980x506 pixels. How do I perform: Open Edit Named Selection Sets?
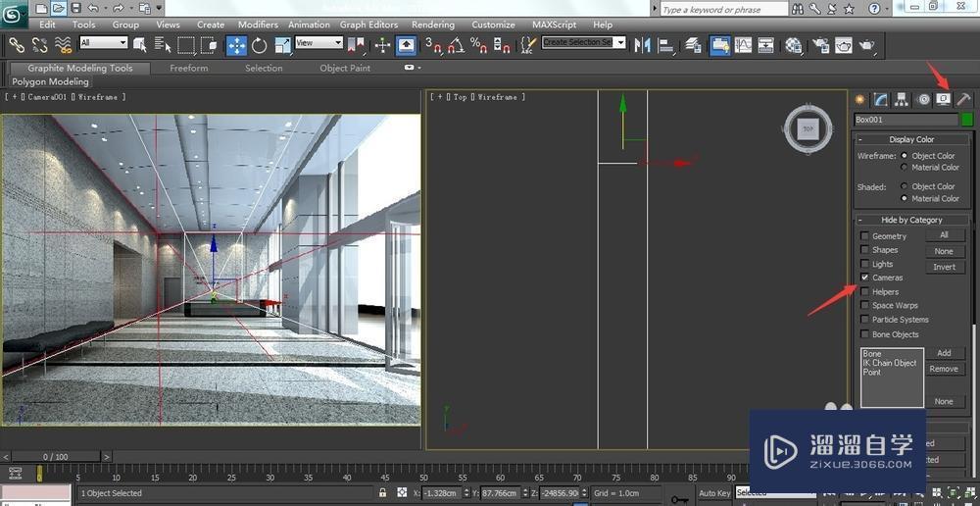(x=529, y=44)
